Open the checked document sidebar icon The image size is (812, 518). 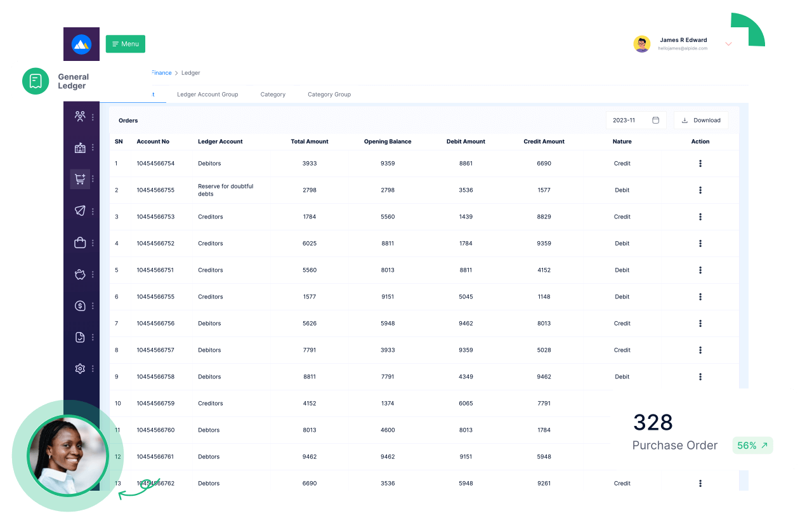[80, 337]
